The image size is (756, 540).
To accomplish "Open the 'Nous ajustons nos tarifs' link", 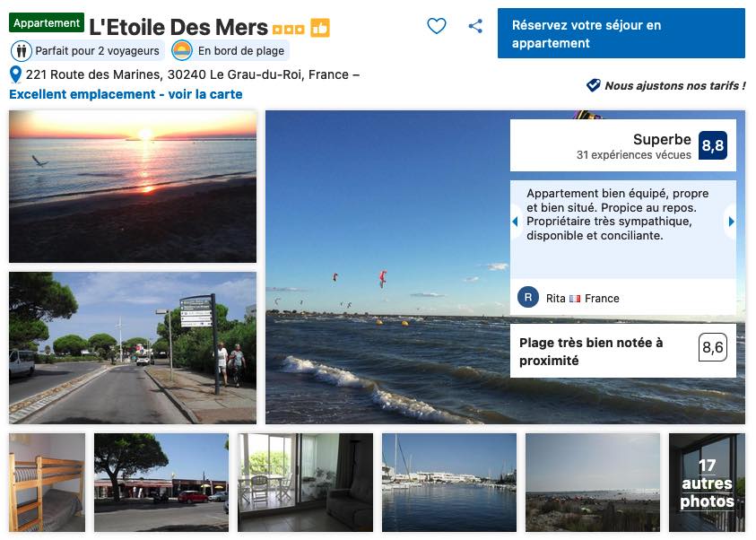I will (674, 86).
